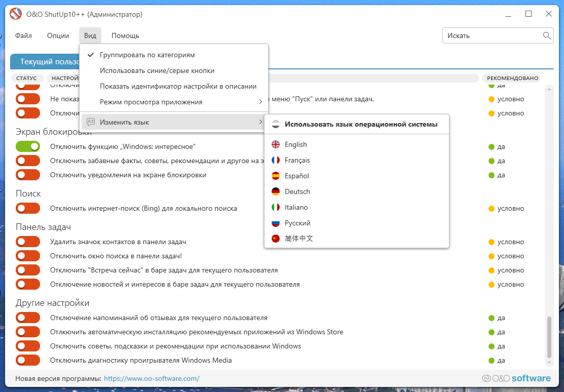Select Использовать язык операционной системы
The height and width of the screenshot is (392, 564).
tap(356, 124)
